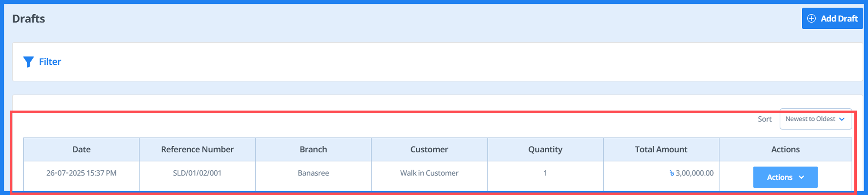Expand the Actions dropdown for draft SLD/01/02/001

click(x=785, y=177)
